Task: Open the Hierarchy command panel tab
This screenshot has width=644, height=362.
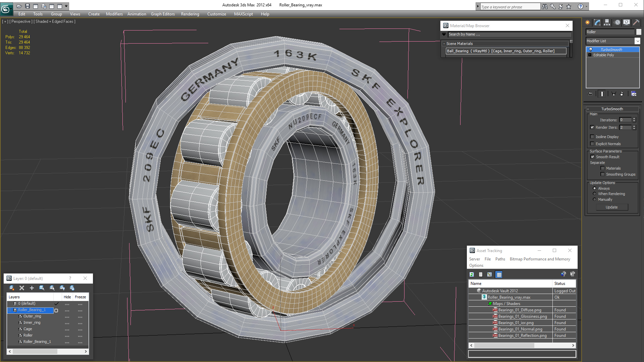Action: (x=607, y=22)
